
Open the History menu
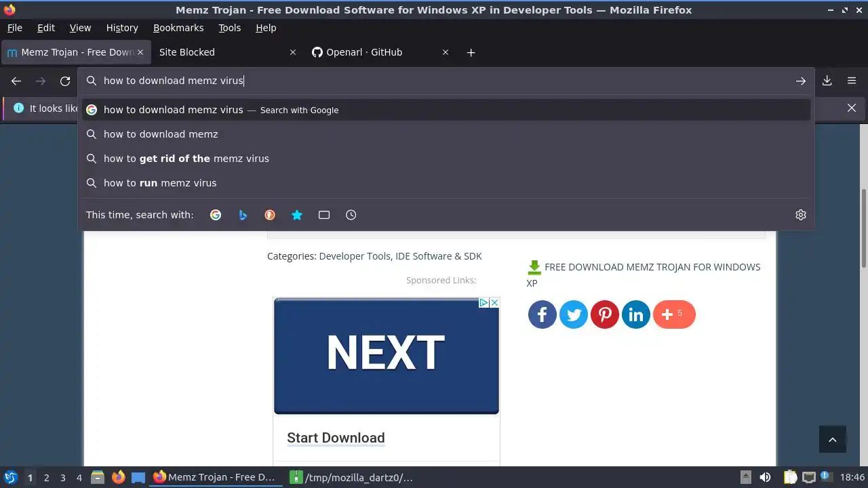click(x=122, y=28)
